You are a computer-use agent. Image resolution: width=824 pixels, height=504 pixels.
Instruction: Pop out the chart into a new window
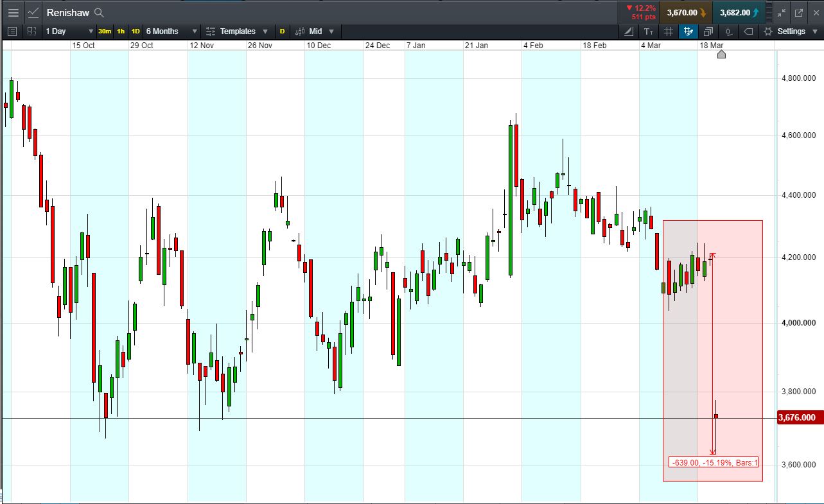coord(798,12)
